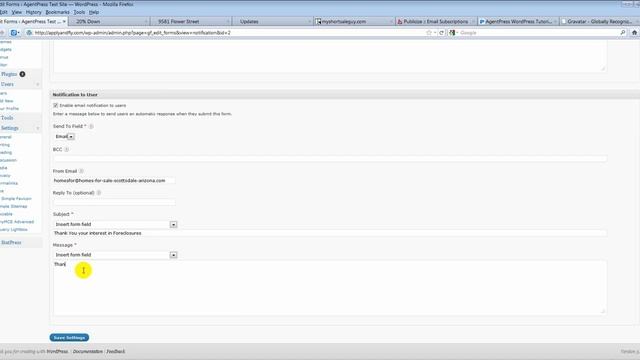Click the From Email input field
Viewport: 640px width, 360px height.
[x=114, y=180]
